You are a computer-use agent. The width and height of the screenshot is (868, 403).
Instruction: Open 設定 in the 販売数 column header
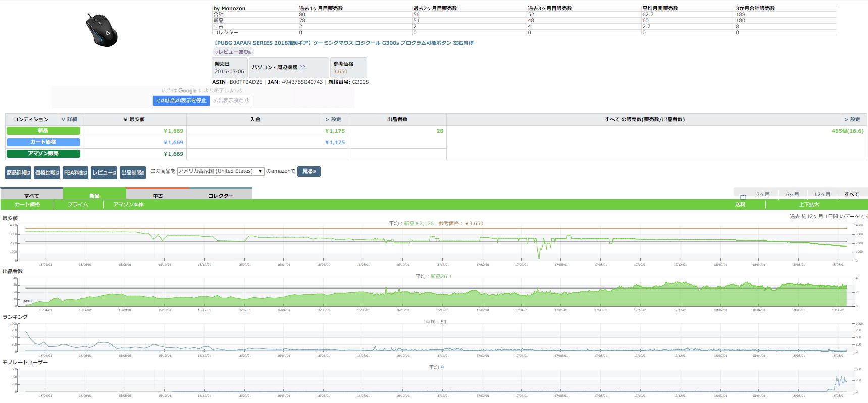(852, 120)
